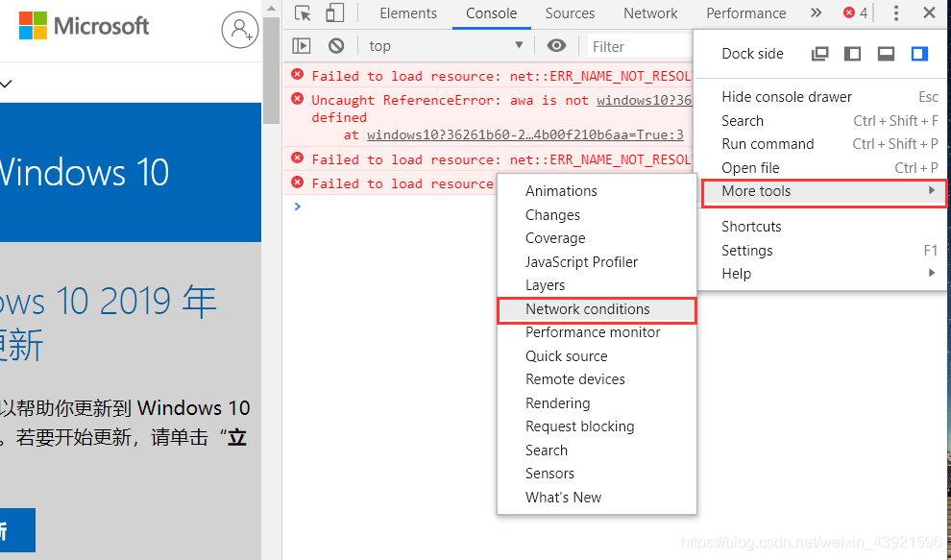
Task: Open the top JavaScript context dropdown
Action: tap(446, 46)
